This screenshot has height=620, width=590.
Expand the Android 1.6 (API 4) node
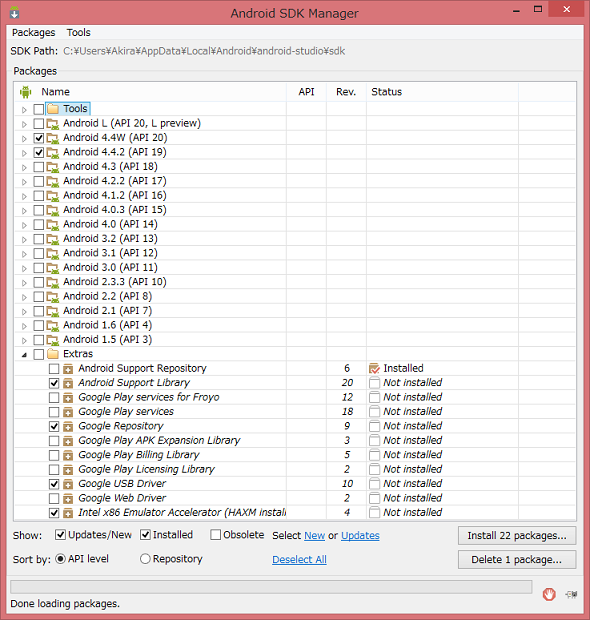tap(24, 326)
